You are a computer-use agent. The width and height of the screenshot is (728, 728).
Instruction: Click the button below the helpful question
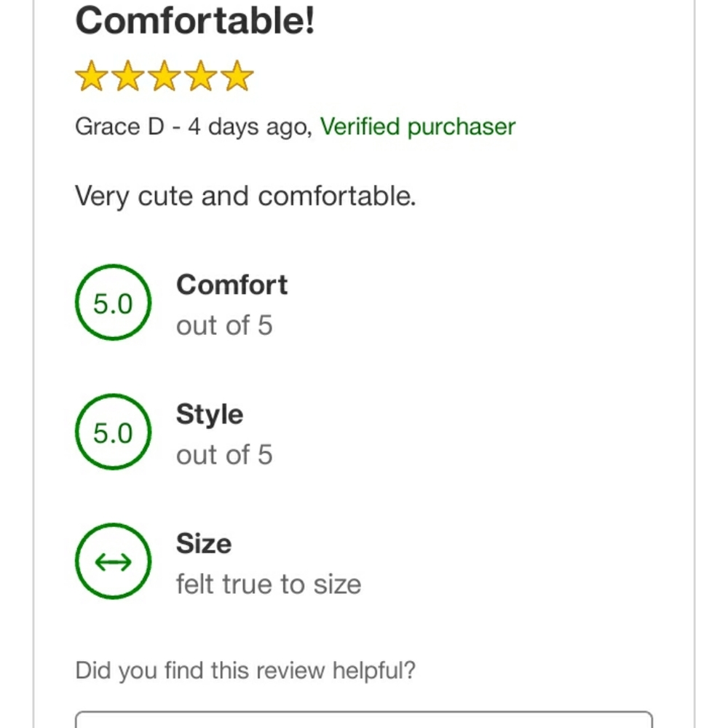pyautogui.click(x=364, y=719)
